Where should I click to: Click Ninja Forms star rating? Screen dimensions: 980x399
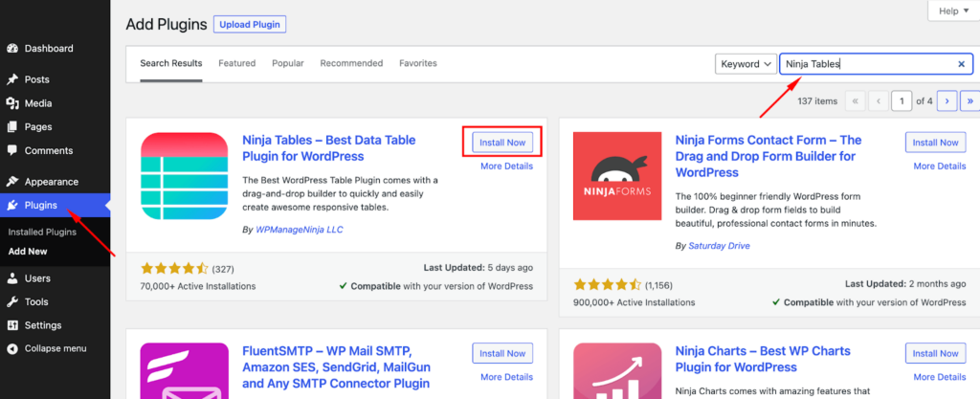point(607,285)
